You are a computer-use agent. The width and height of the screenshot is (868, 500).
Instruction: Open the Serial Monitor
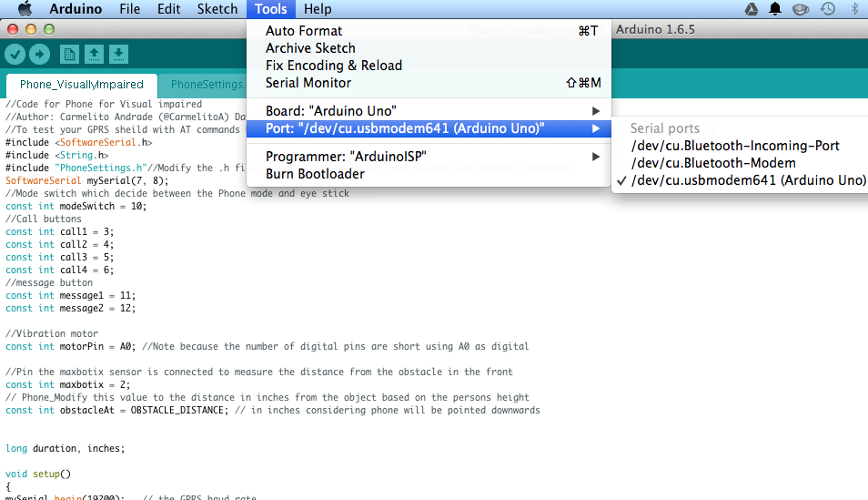click(x=429, y=83)
